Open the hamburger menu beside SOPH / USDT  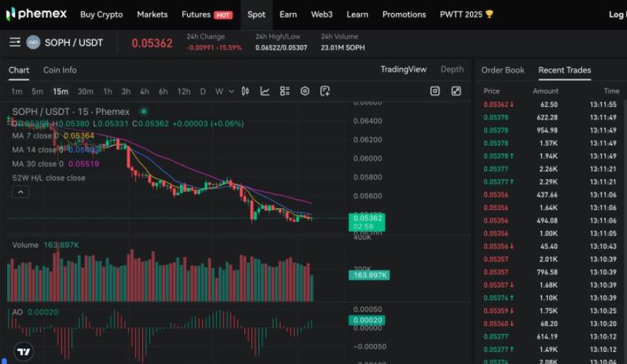(x=15, y=42)
